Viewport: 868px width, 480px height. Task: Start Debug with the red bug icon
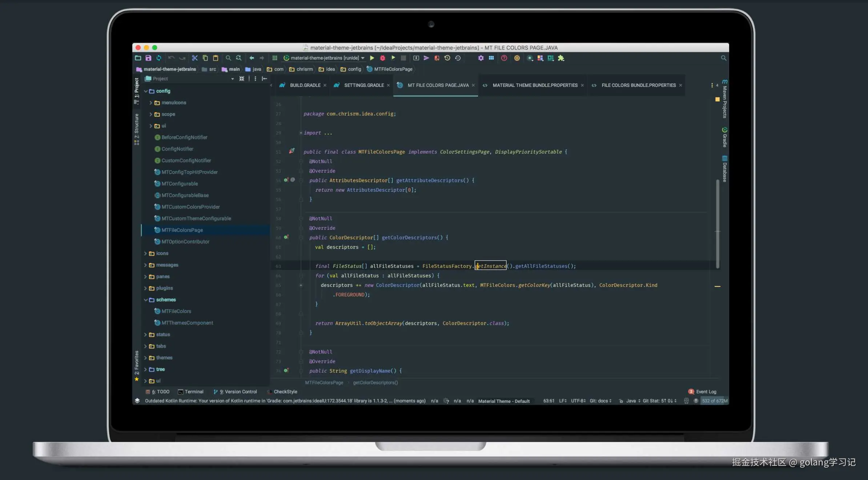point(382,58)
